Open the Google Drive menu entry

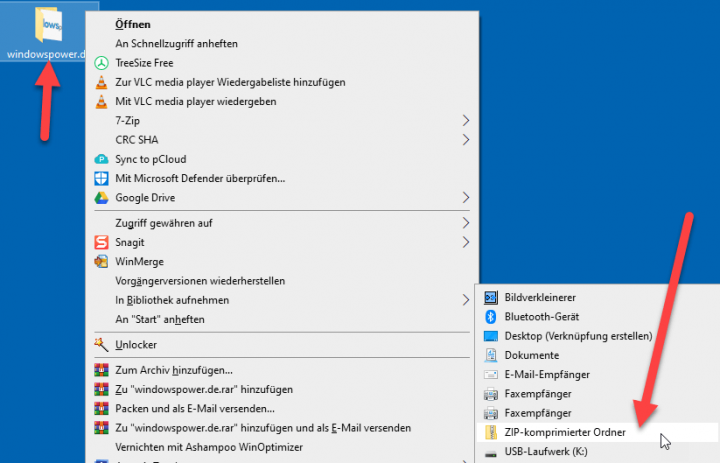tap(282, 198)
